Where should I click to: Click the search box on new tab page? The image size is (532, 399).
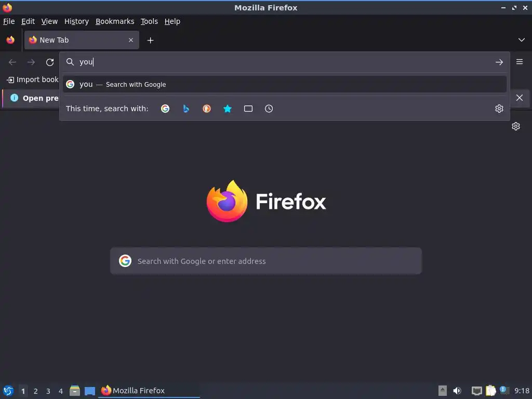coord(266,261)
